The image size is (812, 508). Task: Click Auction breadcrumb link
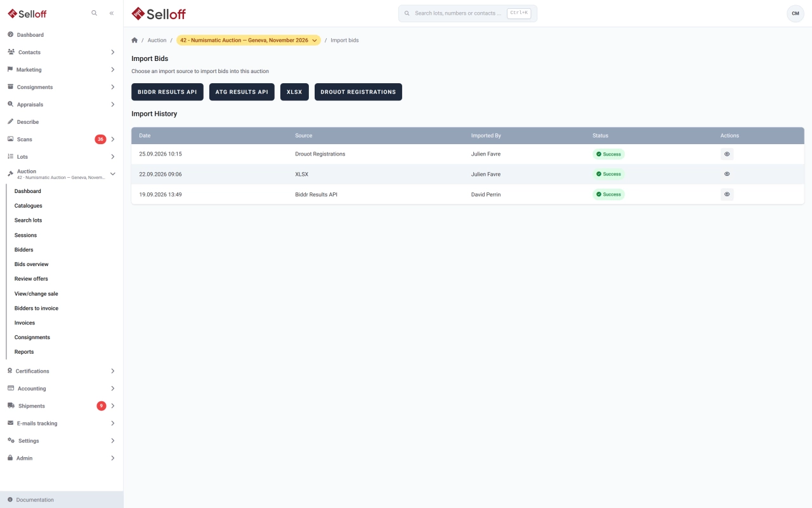tap(157, 40)
